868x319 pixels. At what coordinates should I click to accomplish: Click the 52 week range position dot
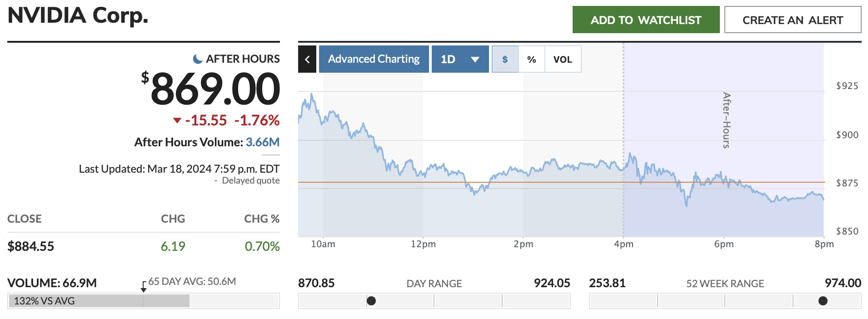823,301
